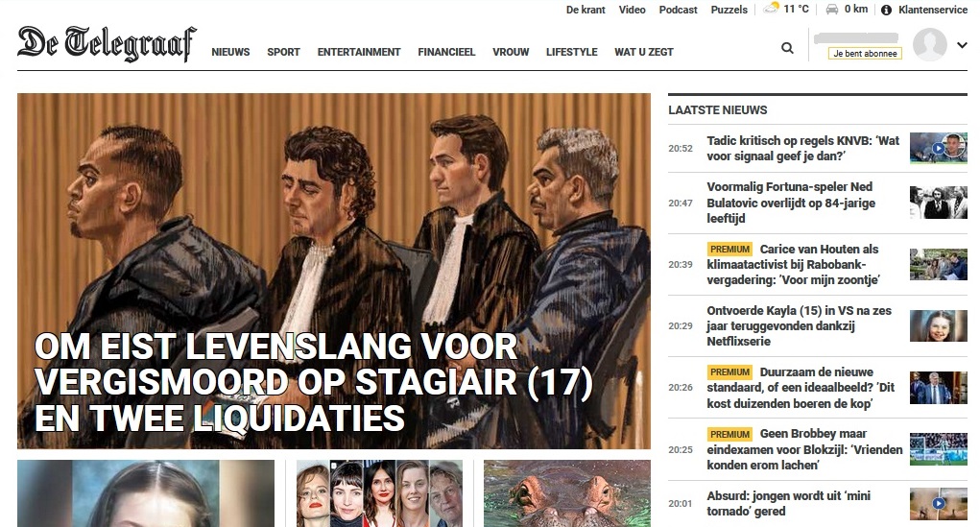Click the Klantenservice info icon
The image size is (980, 527).
(x=886, y=10)
